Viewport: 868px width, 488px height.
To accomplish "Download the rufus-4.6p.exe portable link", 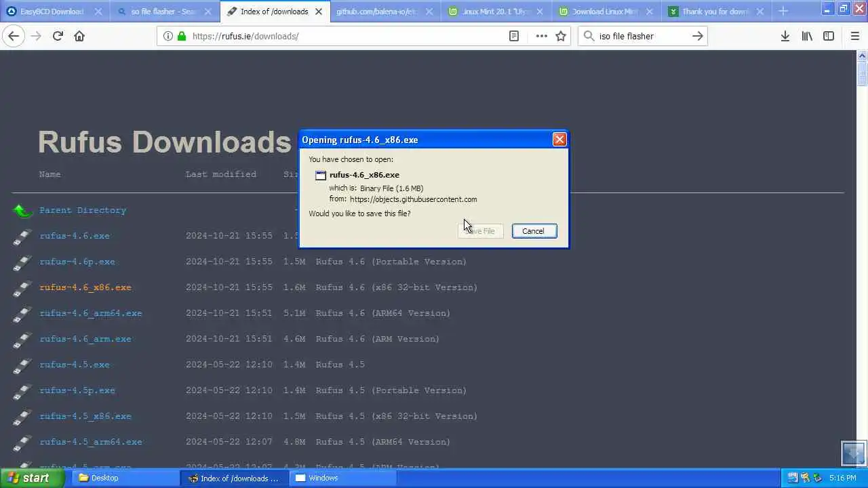I will click(x=77, y=262).
